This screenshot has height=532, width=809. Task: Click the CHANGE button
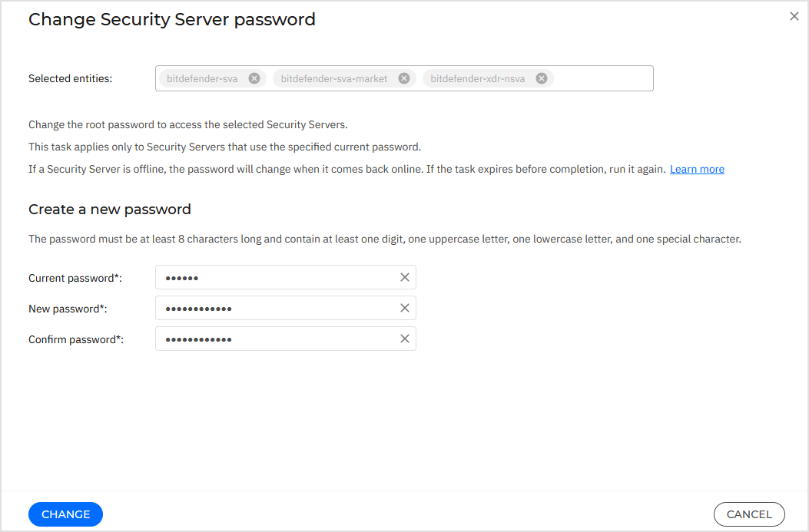point(65,514)
